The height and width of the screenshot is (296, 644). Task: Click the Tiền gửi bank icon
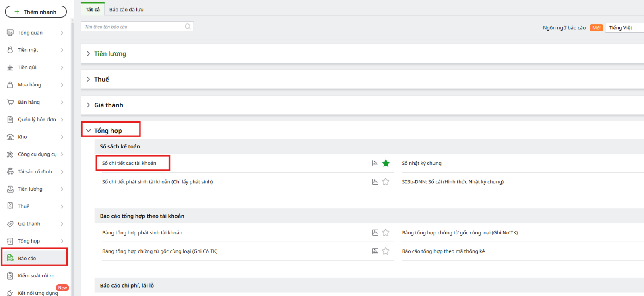click(10, 68)
